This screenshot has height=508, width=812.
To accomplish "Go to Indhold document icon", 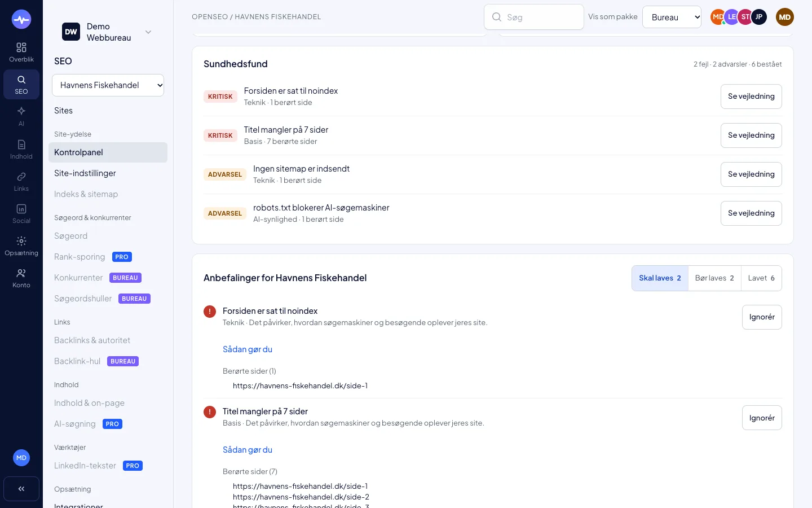I will pos(21,144).
